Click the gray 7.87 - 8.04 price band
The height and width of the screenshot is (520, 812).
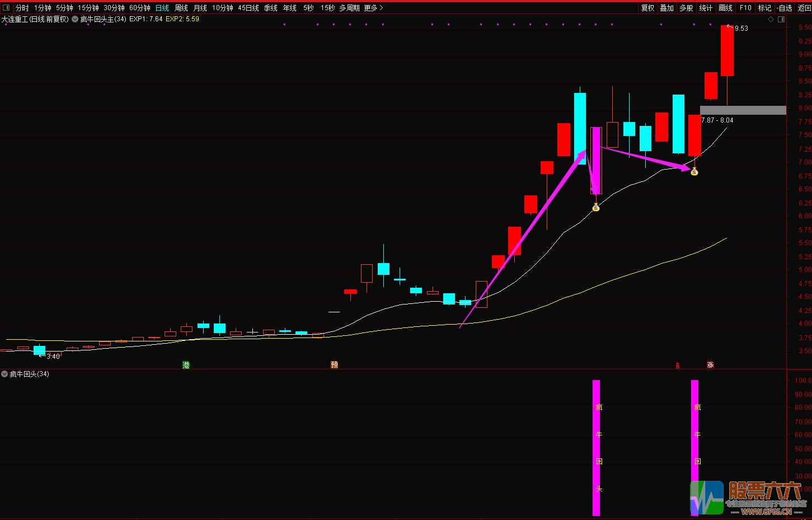[743, 110]
